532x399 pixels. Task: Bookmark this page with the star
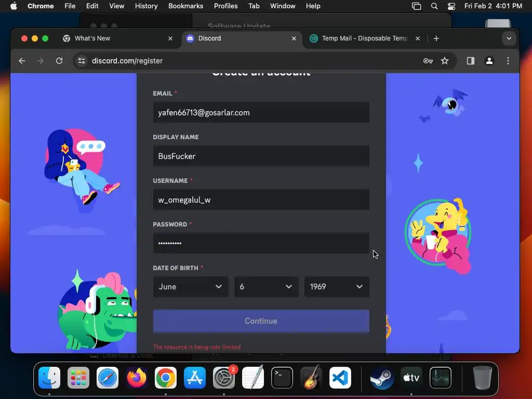445,61
